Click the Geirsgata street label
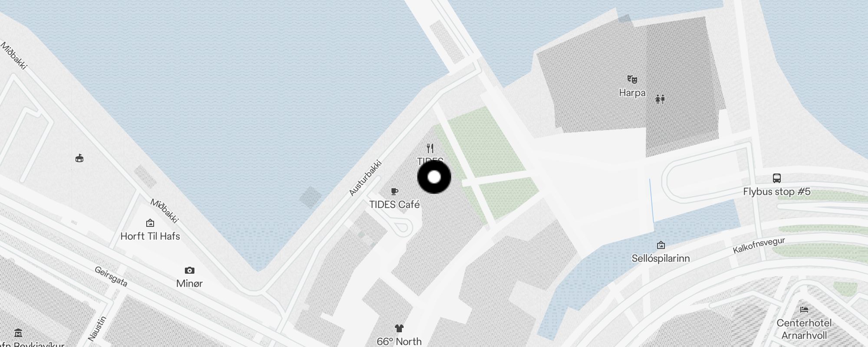Screen dimensions: 868x347 coord(111,277)
